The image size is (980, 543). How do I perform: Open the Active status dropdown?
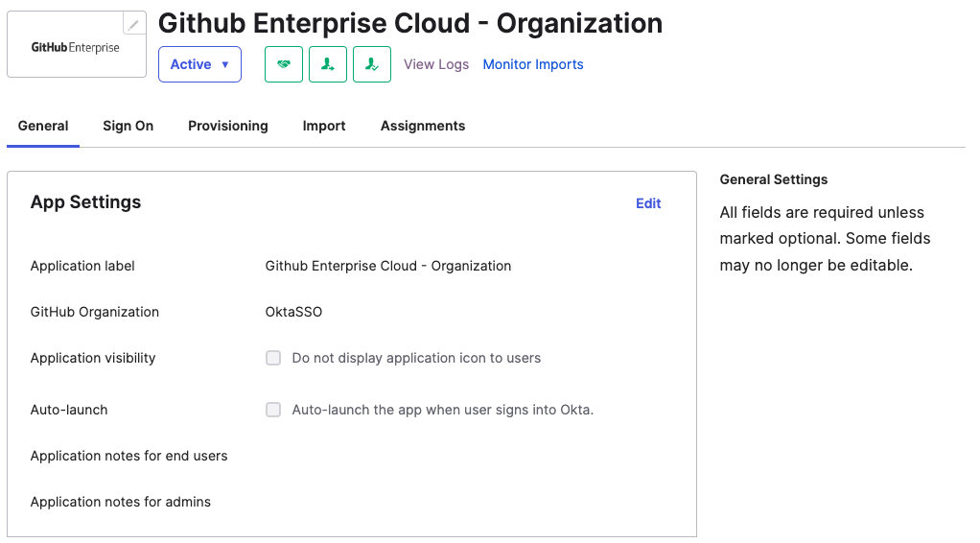coord(199,64)
